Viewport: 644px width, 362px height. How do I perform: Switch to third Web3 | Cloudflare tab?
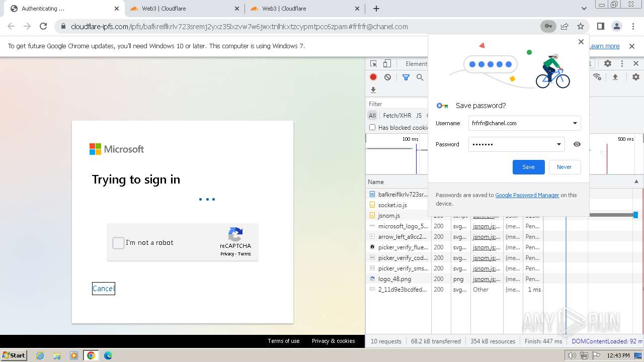click(304, 9)
